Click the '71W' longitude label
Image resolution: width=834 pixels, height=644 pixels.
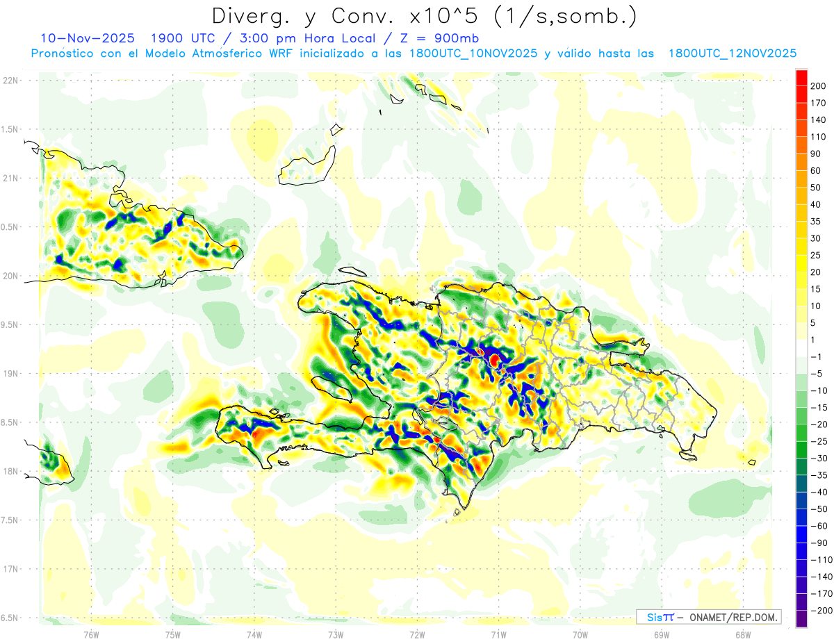coord(498,634)
